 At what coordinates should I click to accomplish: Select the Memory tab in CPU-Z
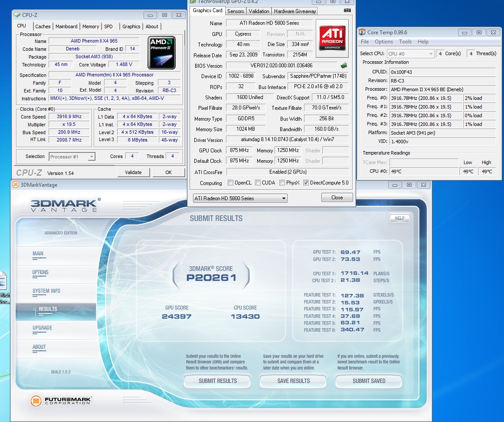[91, 26]
